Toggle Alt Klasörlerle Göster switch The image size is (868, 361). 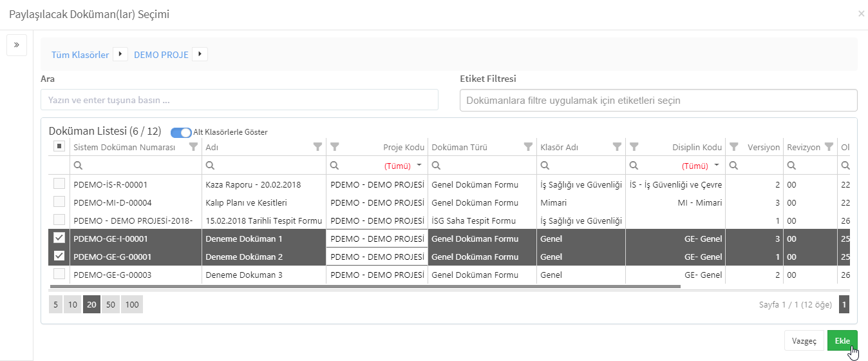tap(181, 132)
